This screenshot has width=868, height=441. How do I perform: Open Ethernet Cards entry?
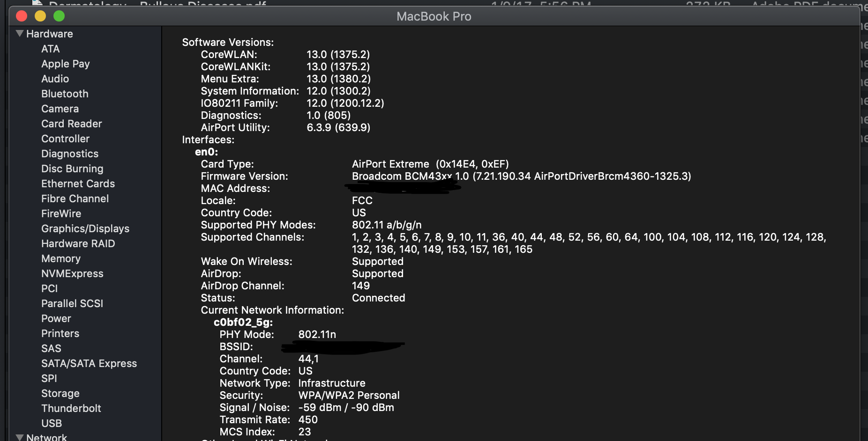point(78,184)
